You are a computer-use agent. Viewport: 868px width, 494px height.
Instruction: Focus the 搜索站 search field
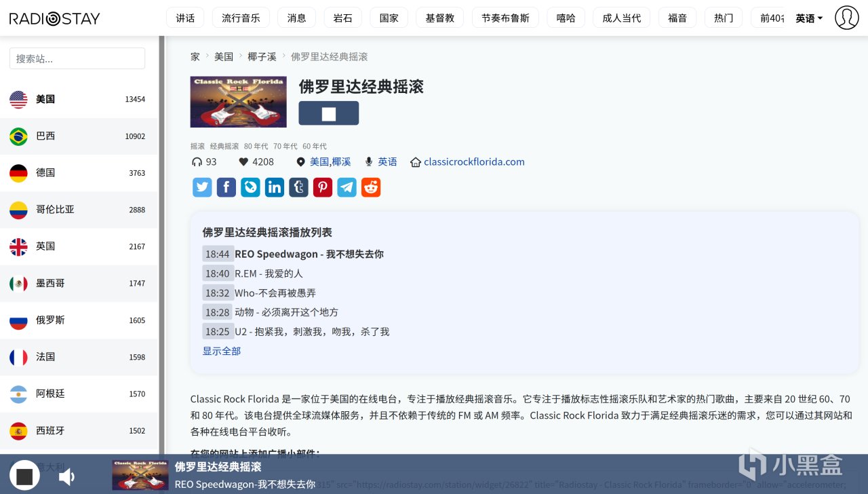pos(77,58)
